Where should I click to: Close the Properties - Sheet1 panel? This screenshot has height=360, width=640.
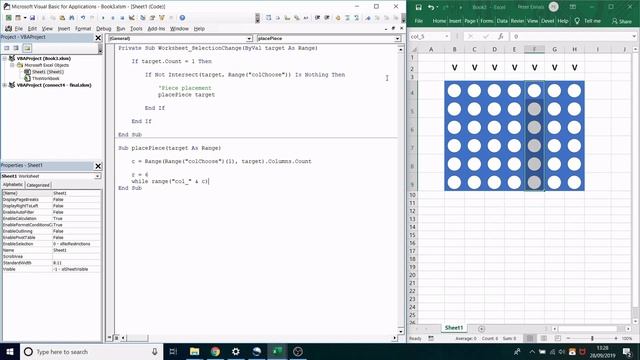[98, 166]
